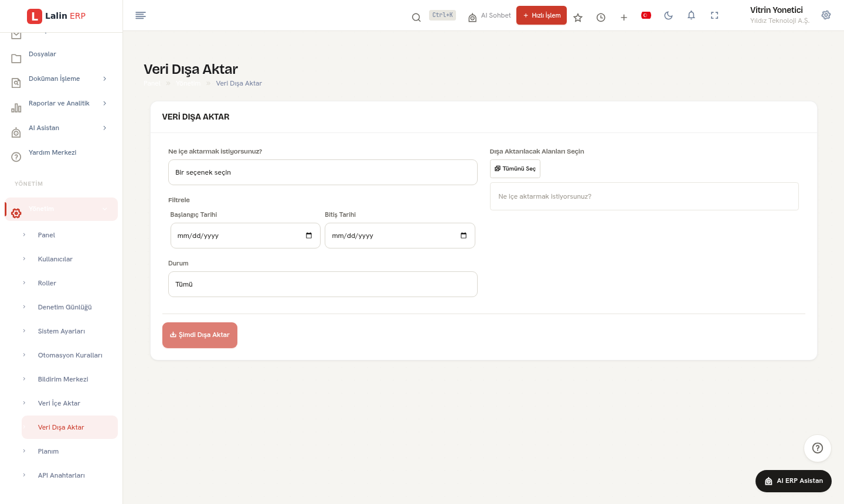Expand Doküman İşleme chevron

click(105, 79)
